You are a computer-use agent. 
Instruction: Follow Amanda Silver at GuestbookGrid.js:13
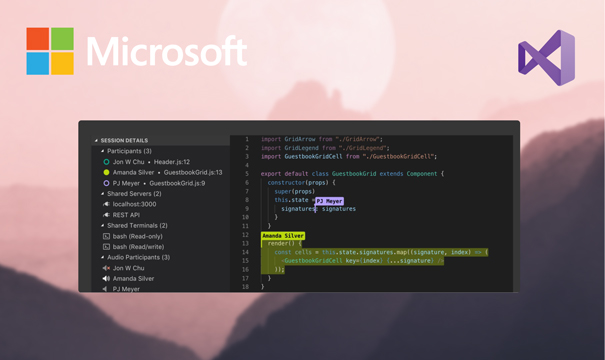pos(167,172)
